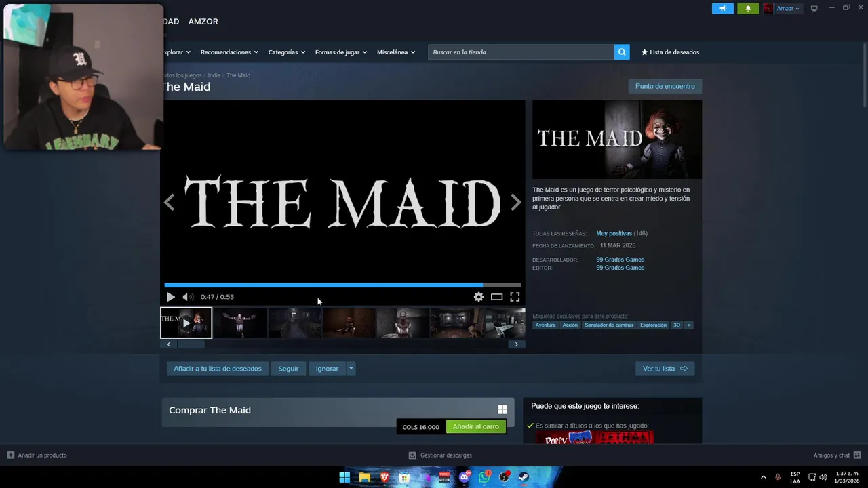868x488 pixels.
Task: Click The Maid header capsule image
Action: click(617, 140)
